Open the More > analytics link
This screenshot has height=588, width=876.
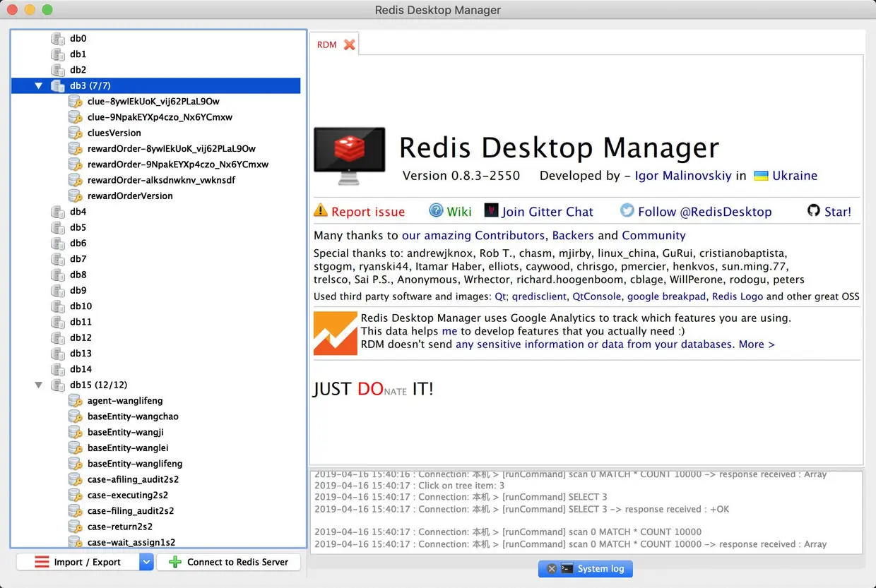757,344
